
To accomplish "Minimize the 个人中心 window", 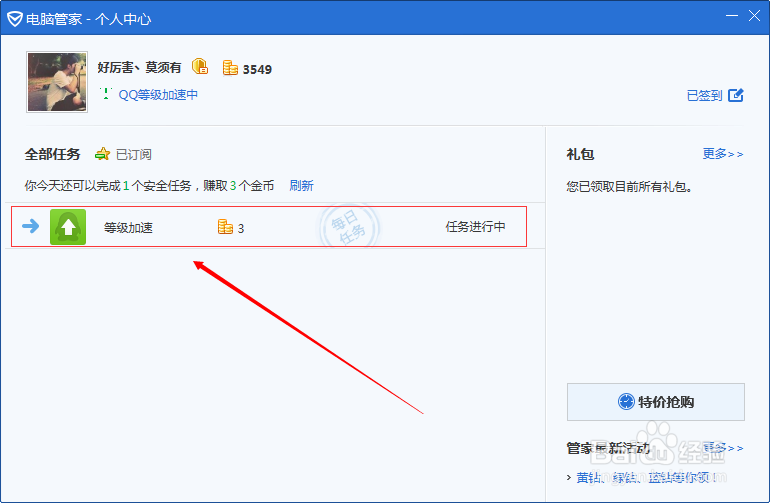I will point(732,16).
